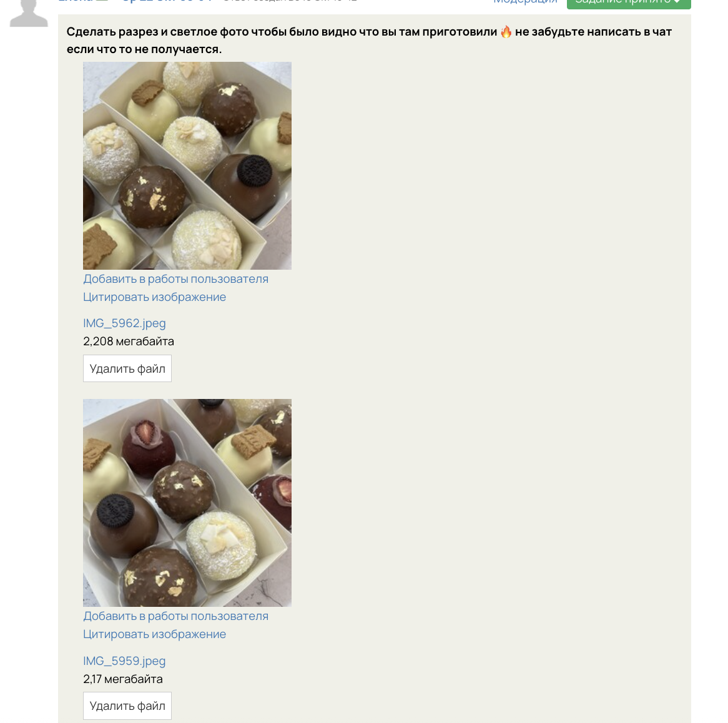728x723 pixels.
Task: Click the green Задание принято status button
Action: pyautogui.click(x=629, y=2)
